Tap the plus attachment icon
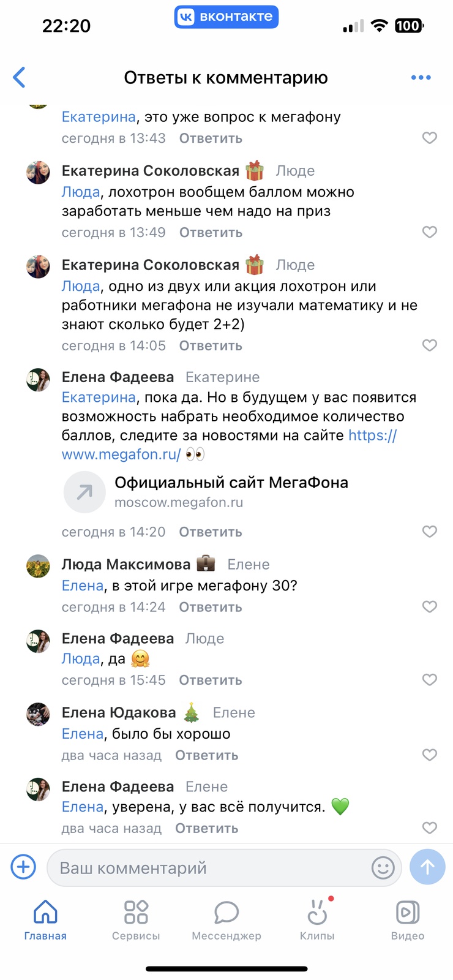Screen dimensions: 453x980 [23, 867]
